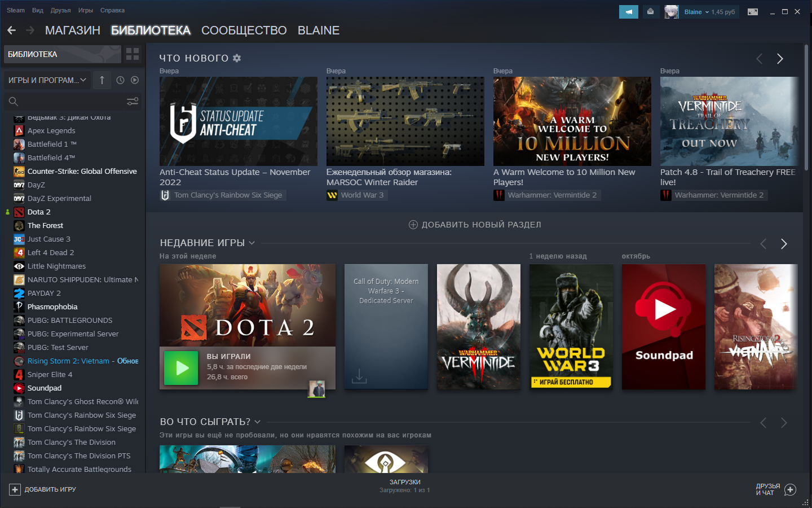Open the announcements megaphone icon
This screenshot has width=812, height=508.
coord(628,12)
